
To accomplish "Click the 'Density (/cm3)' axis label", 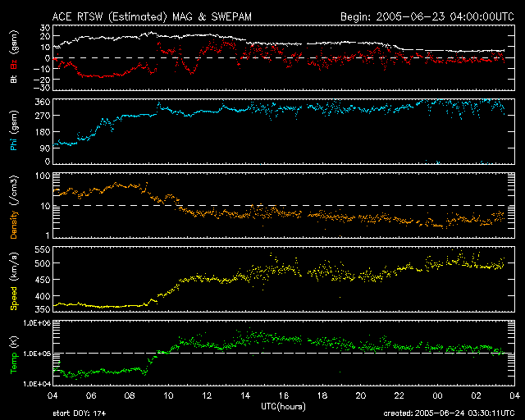I will (x=14, y=207).
